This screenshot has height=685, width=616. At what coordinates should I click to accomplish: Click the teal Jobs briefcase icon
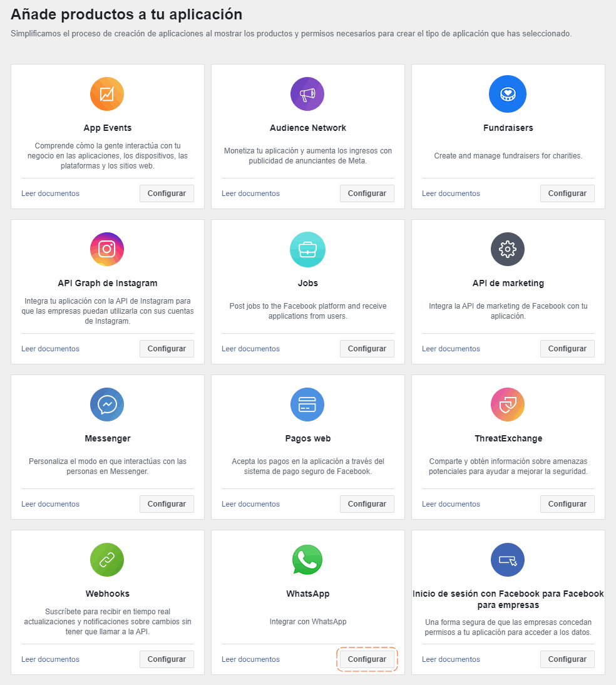(307, 249)
